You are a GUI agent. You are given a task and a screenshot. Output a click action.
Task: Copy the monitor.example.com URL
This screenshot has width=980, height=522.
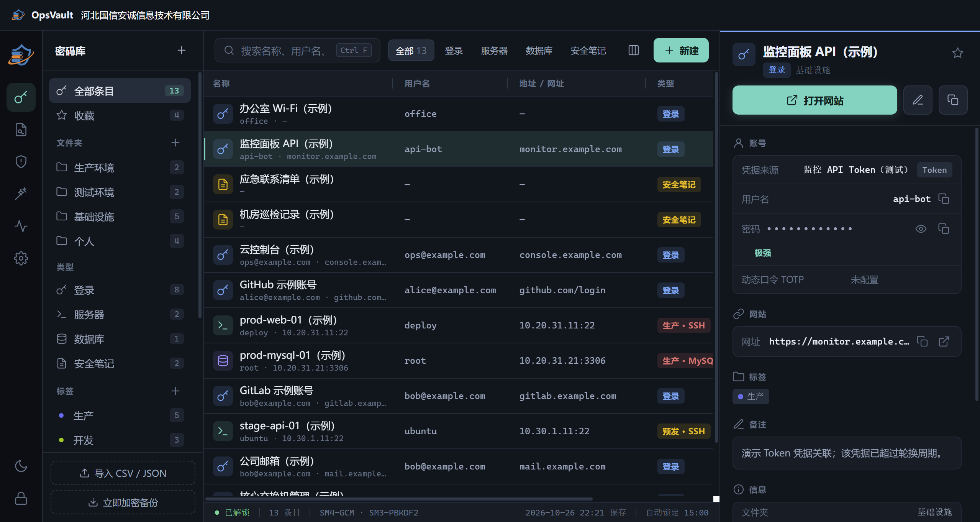[922, 341]
